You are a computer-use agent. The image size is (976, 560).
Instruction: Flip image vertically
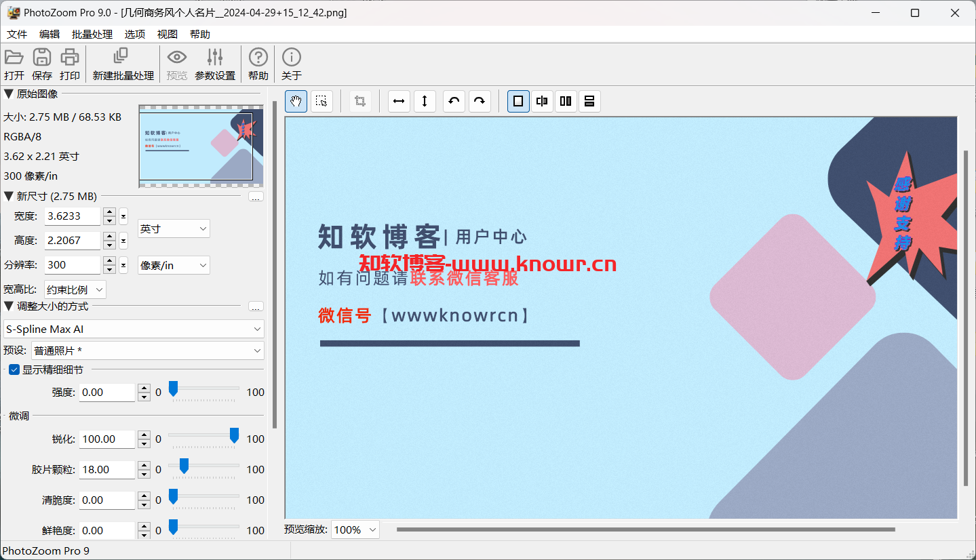425,102
